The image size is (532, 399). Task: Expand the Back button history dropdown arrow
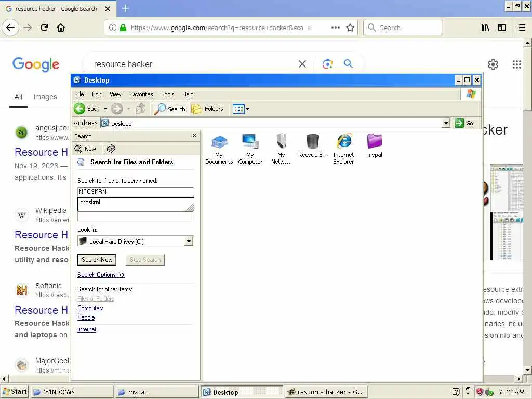tap(105, 109)
